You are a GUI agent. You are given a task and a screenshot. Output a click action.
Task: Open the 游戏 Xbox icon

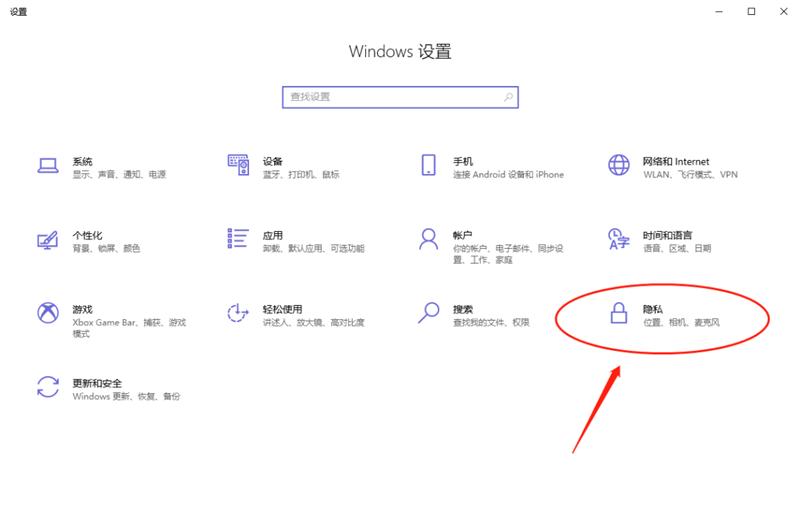coord(48,312)
